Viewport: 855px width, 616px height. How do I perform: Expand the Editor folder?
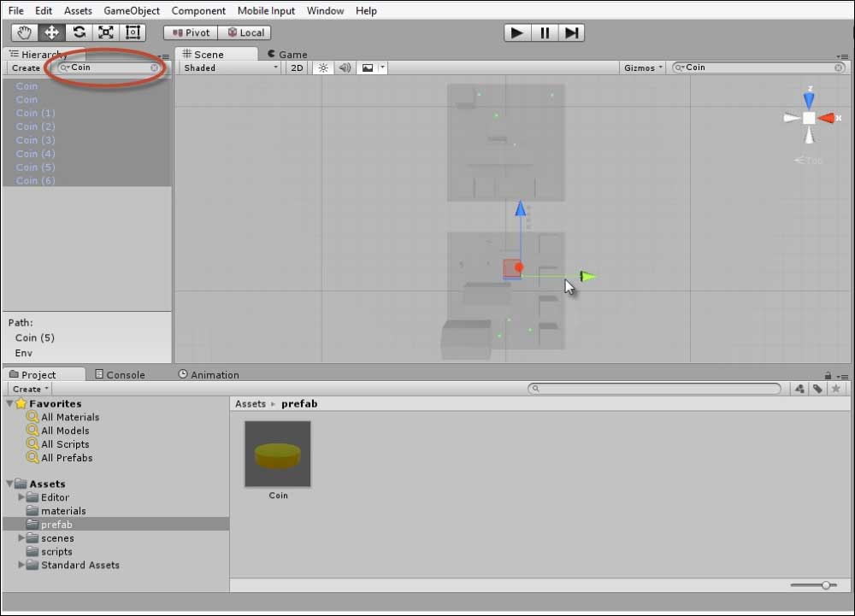[21, 497]
